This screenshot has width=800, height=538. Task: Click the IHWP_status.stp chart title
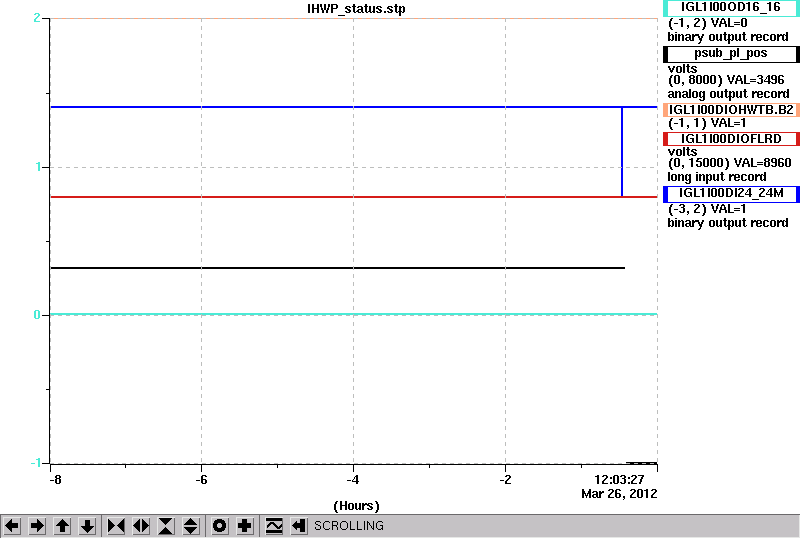(356, 9)
